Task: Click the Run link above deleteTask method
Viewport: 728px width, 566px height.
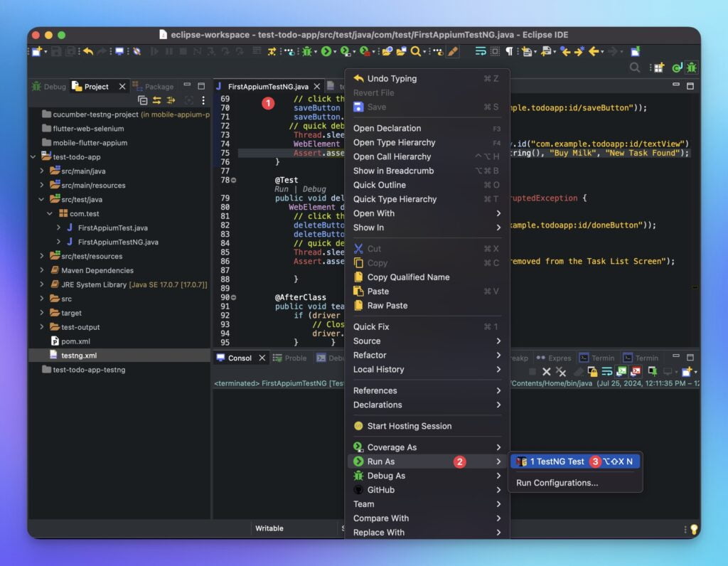Action: tap(282, 189)
